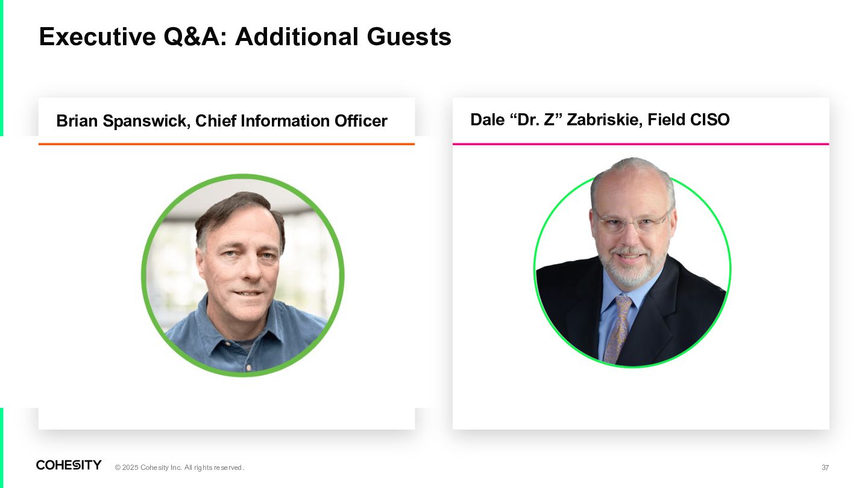
Task: Select the pink divider line under Dale's heading
Action: point(641,144)
